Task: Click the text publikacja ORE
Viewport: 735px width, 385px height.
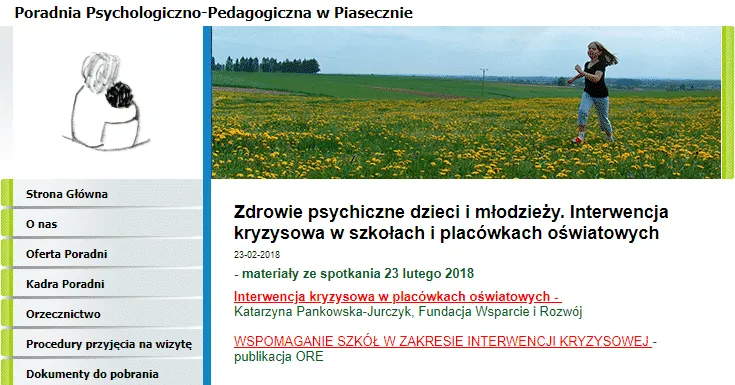Action: pos(279,357)
